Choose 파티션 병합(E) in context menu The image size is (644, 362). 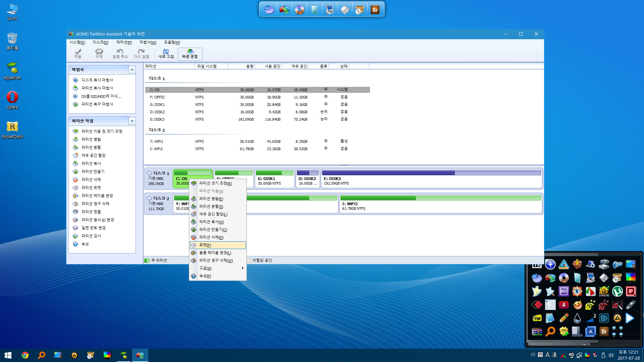(x=218, y=199)
